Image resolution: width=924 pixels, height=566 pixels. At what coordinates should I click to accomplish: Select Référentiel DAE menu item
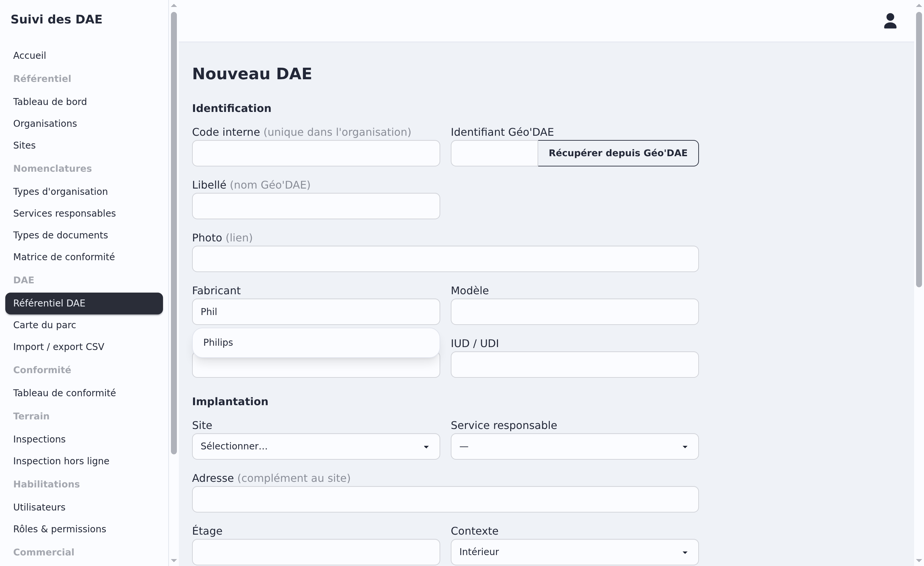coord(84,303)
